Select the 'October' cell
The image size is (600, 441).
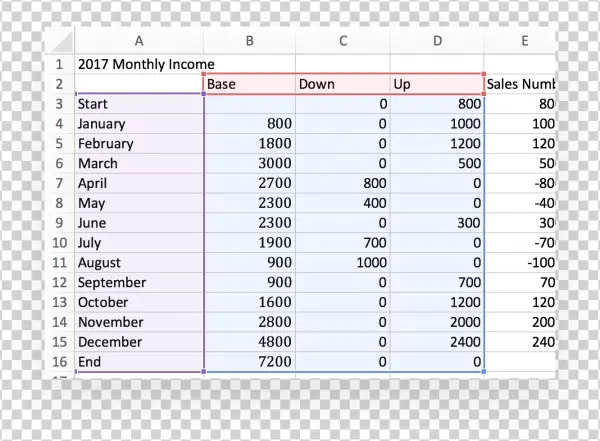(x=139, y=302)
